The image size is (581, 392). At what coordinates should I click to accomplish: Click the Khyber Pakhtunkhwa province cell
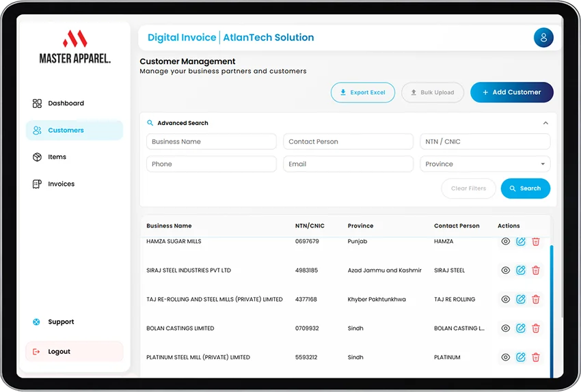click(377, 299)
